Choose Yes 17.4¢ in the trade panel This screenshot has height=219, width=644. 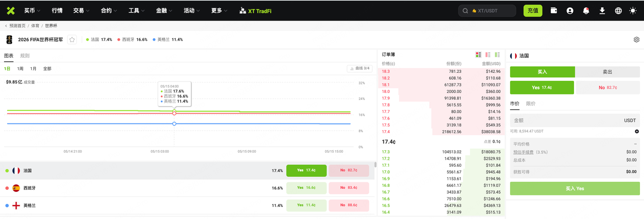pos(542,87)
